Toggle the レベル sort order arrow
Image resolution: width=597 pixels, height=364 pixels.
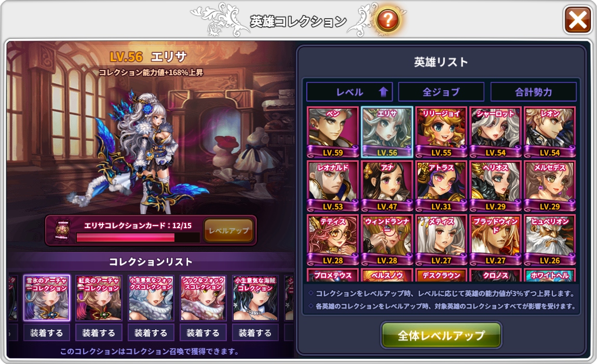[x=384, y=92]
